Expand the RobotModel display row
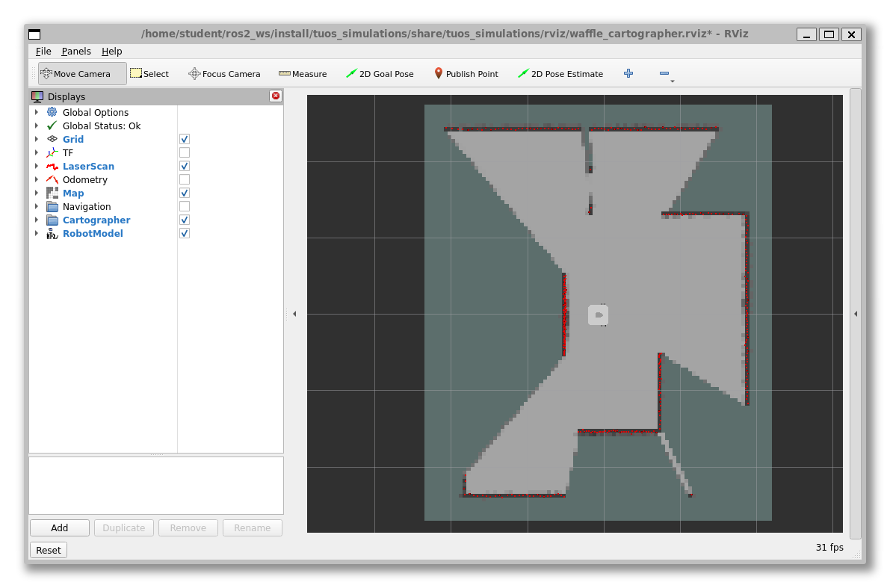 37,233
